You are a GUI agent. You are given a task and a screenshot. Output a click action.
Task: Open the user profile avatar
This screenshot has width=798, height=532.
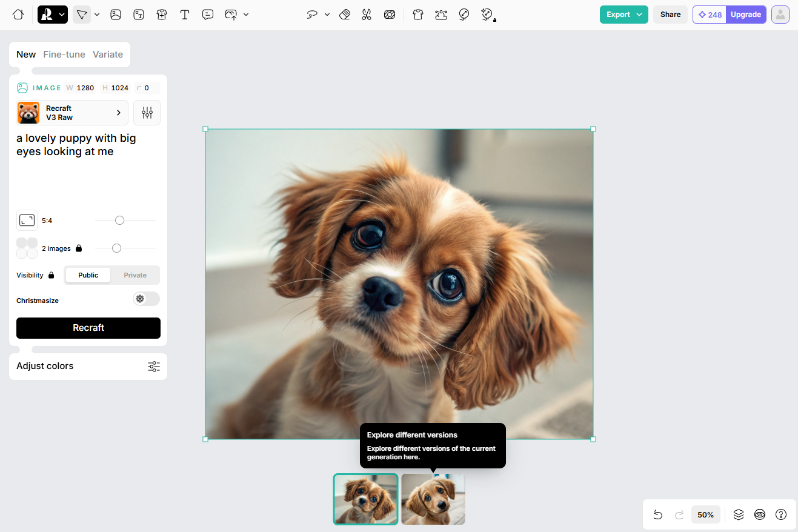click(x=780, y=15)
